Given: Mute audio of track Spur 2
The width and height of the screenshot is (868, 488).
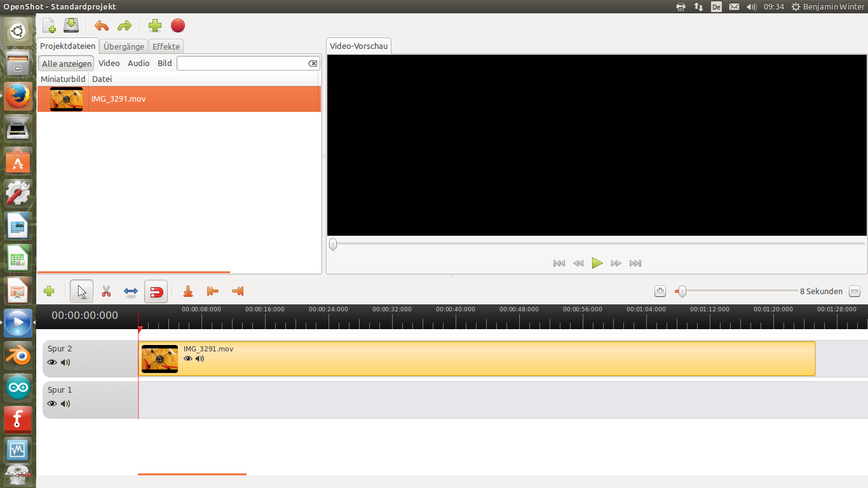Looking at the screenshot, I should pos(65,362).
